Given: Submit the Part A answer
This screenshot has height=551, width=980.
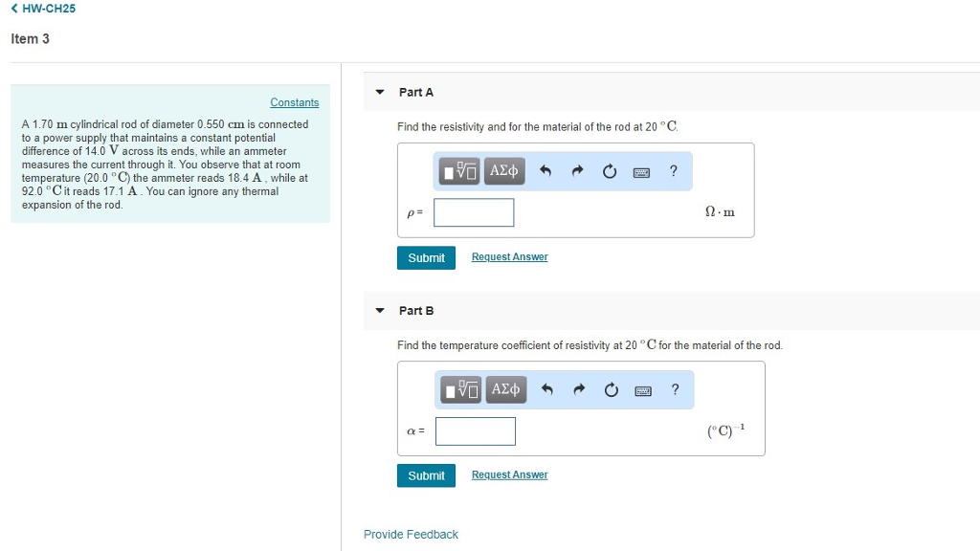Looking at the screenshot, I should click(x=426, y=258).
